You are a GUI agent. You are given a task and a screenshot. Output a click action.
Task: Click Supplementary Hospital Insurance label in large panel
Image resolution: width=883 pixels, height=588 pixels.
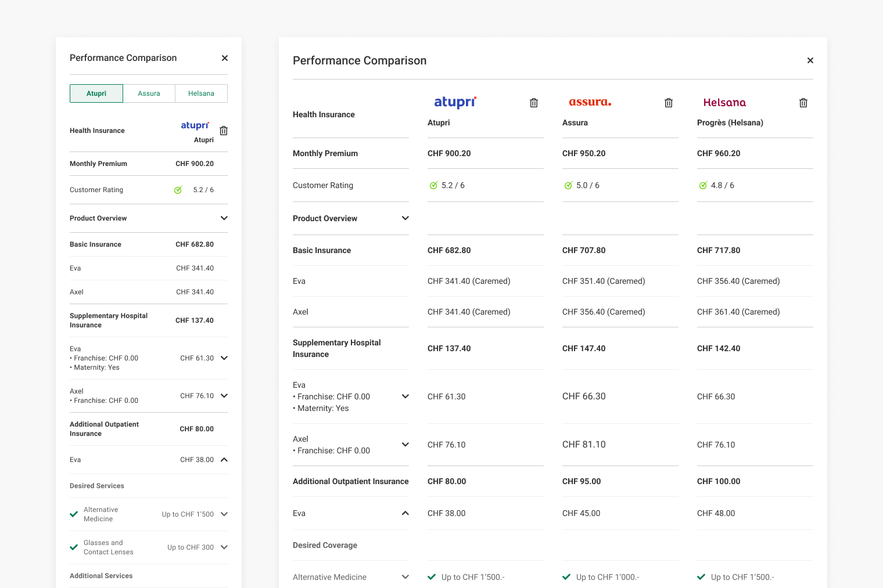(337, 348)
